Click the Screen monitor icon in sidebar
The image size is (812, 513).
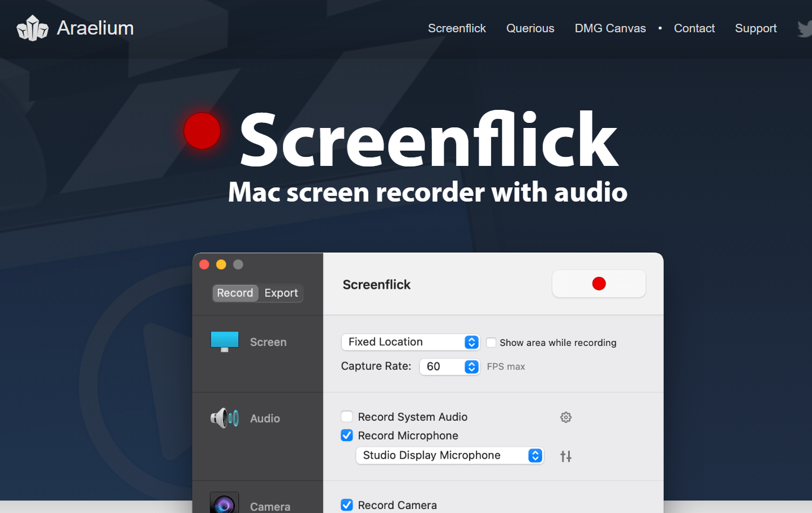pos(225,341)
